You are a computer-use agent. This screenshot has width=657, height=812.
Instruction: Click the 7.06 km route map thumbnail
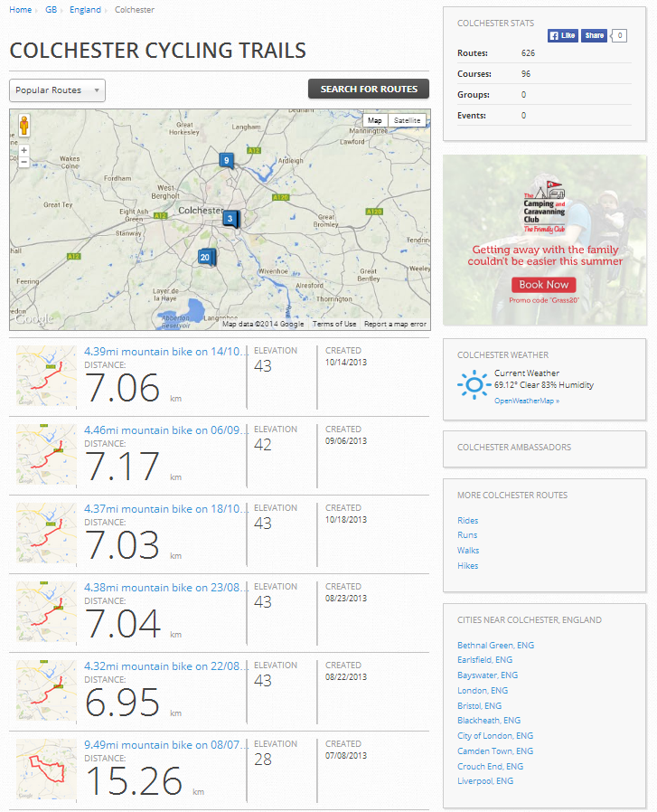[46, 376]
